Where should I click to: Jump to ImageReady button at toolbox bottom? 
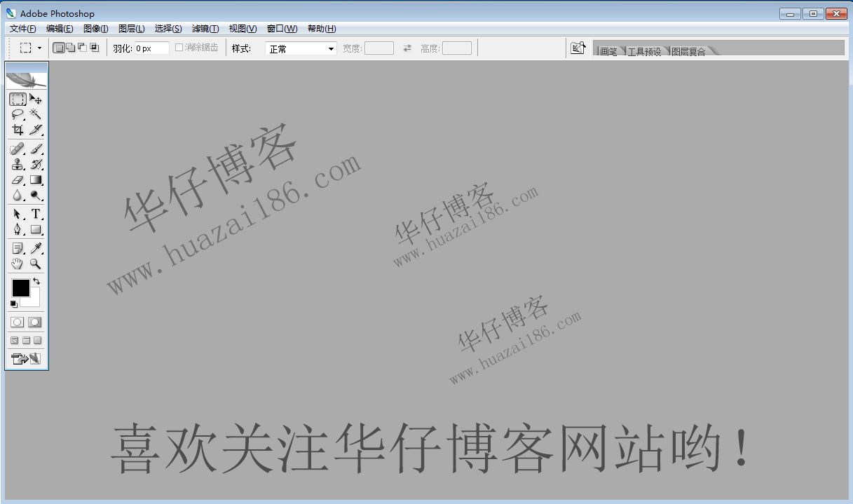27,359
